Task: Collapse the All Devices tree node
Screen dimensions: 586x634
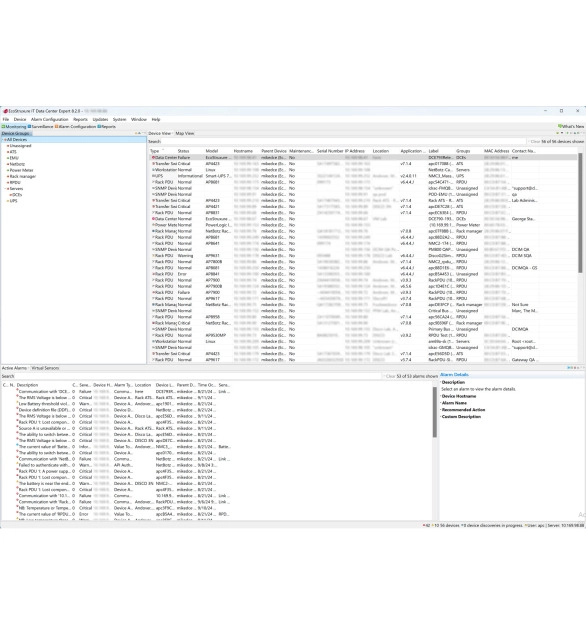Action: coord(4,139)
